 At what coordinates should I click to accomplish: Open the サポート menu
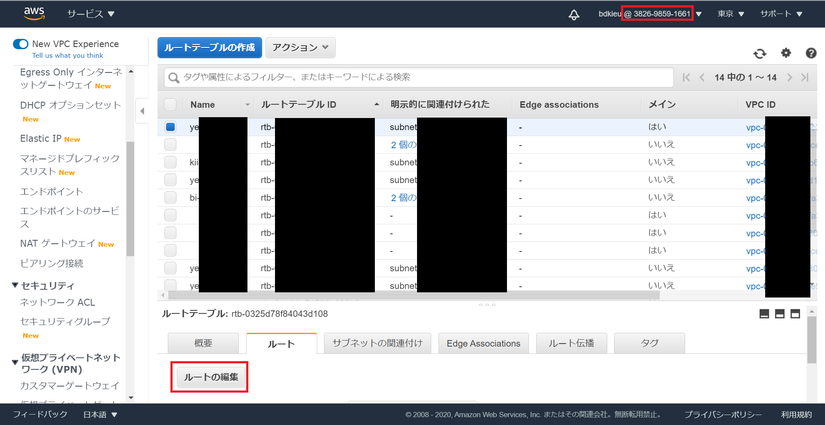point(781,14)
